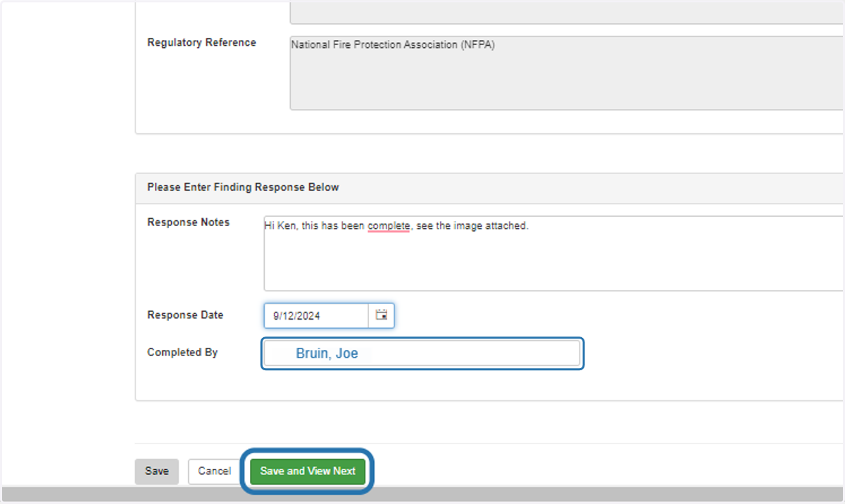Click the Response Date label
Viewport: 845px width, 504px height.
(x=185, y=315)
